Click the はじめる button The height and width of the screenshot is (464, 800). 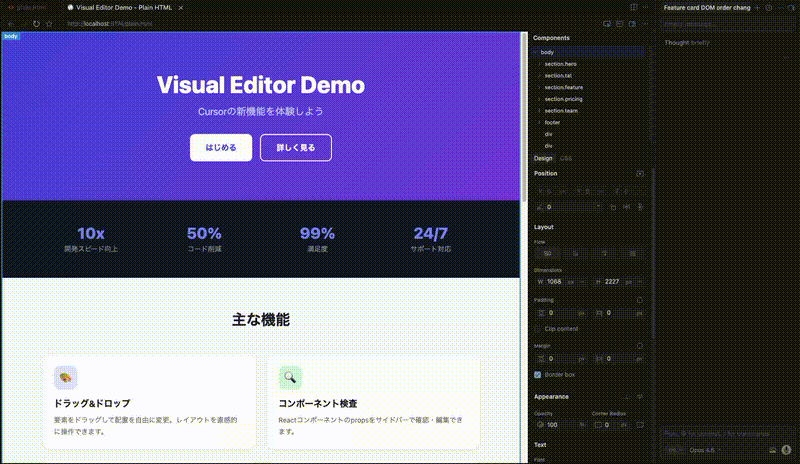221,148
